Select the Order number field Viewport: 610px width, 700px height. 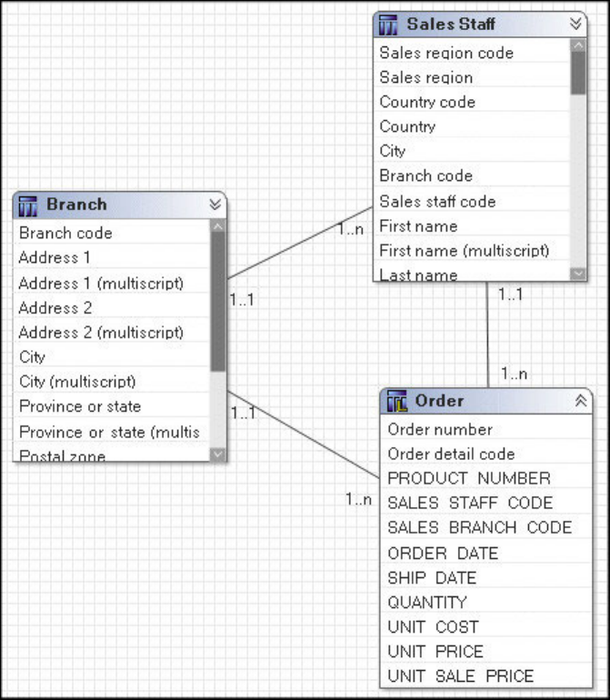(440, 429)
